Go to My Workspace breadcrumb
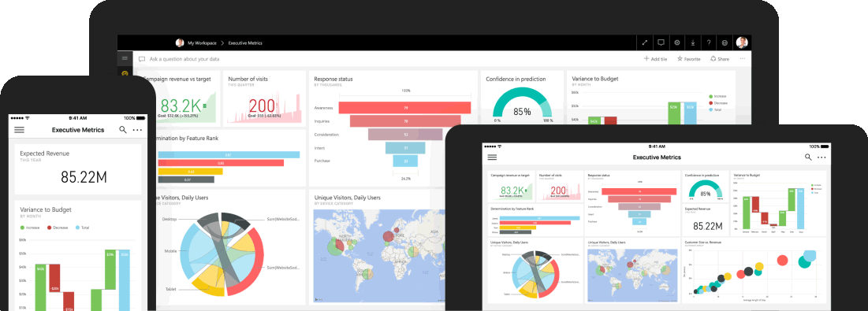868x311 pixels. [202, 43]
